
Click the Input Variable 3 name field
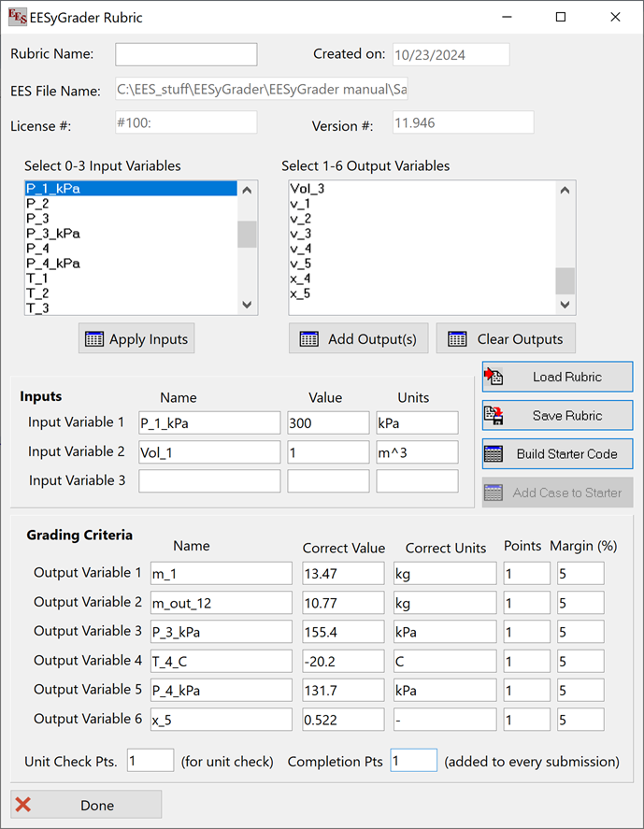click(209, 481)
